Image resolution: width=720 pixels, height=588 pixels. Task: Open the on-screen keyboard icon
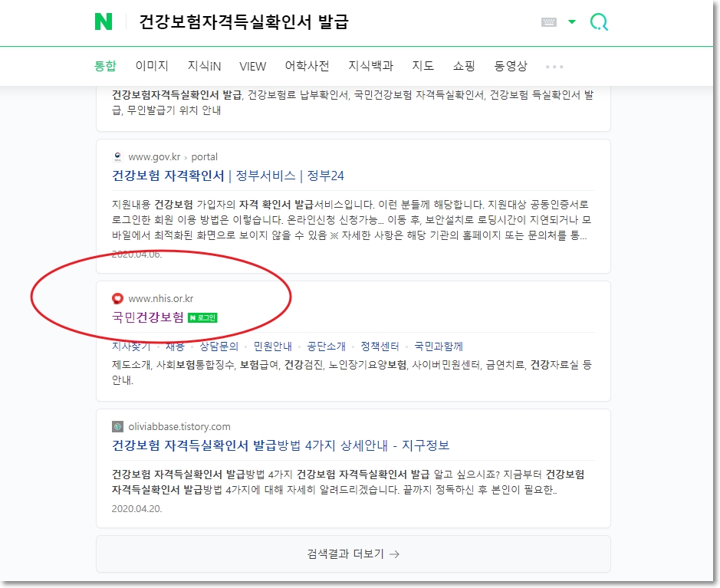coord(549,22)
